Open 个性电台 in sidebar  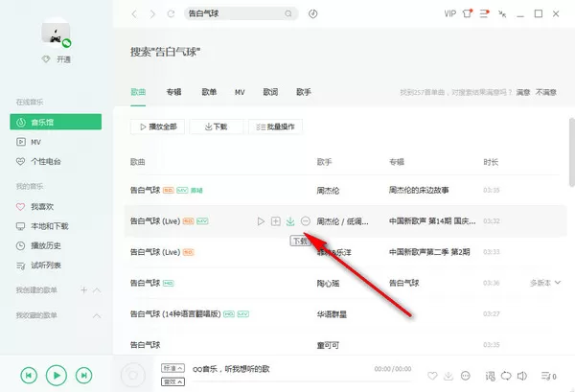click(x=38, y=161)
